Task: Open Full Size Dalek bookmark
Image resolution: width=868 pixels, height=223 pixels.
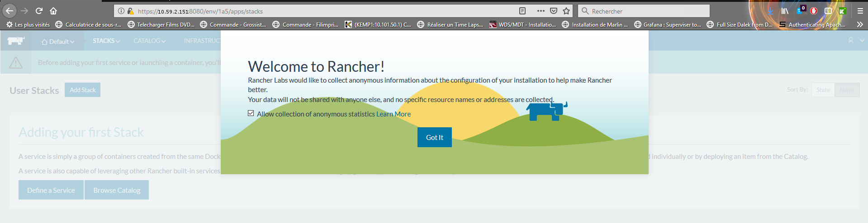Action: coord(740,24)
